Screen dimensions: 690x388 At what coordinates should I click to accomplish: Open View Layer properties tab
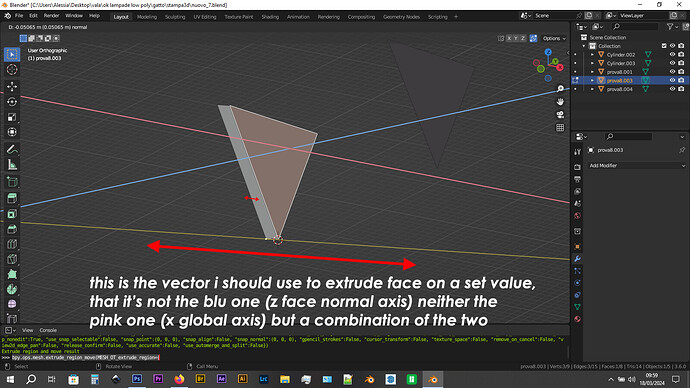point(577,191)
